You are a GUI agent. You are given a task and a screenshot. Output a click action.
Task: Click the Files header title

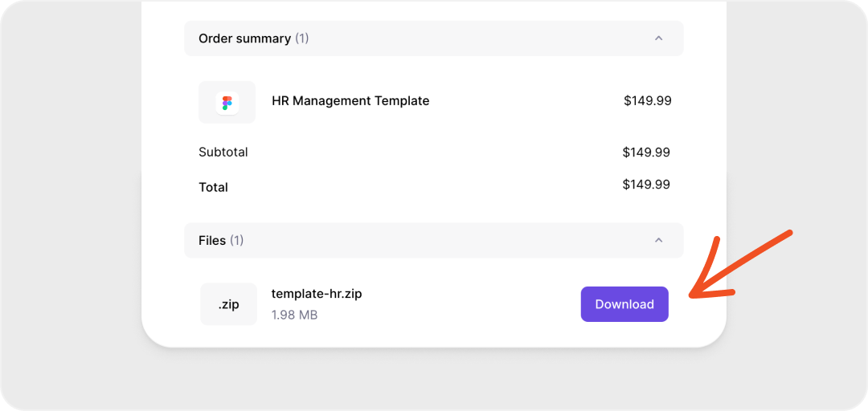(212, 240)
